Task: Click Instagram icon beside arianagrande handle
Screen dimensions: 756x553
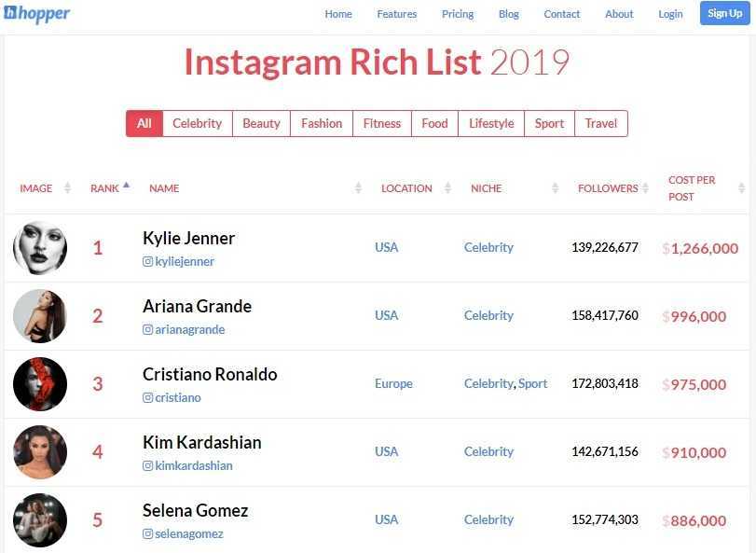Action: point(147,329)
